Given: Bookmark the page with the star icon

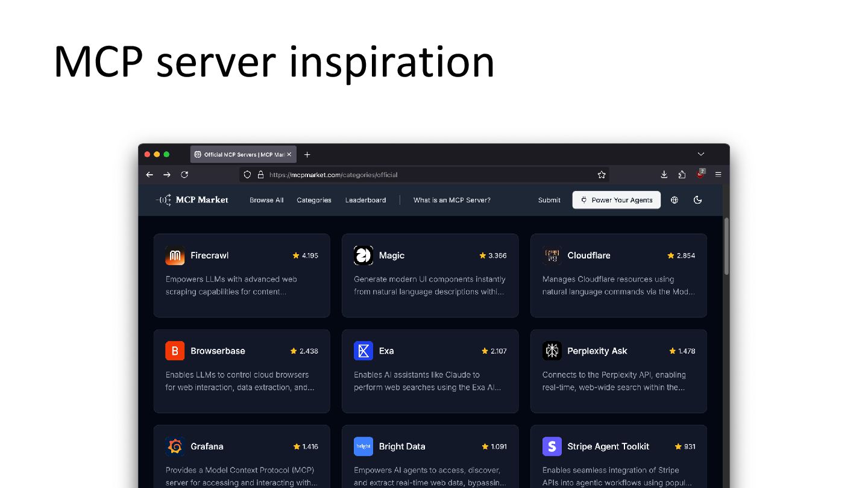Looking at the screenshot, I should [x=602, y=175].
